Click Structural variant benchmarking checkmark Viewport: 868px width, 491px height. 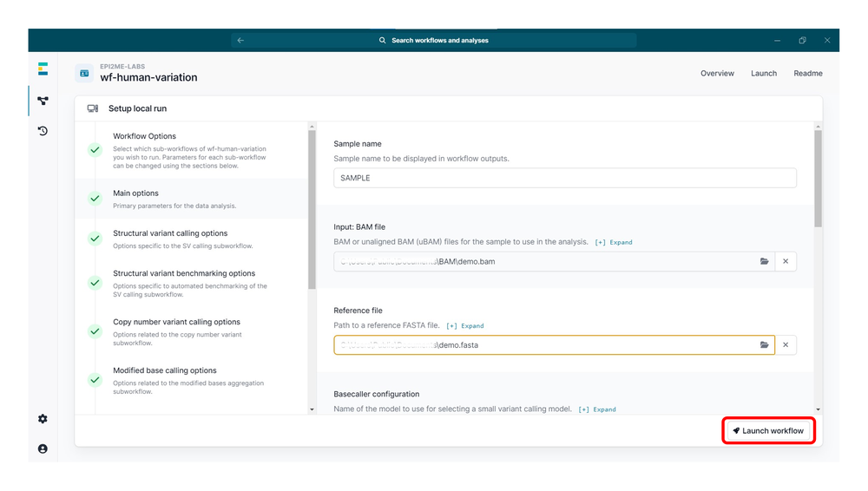pyautogui.click(x=95, y=283)
